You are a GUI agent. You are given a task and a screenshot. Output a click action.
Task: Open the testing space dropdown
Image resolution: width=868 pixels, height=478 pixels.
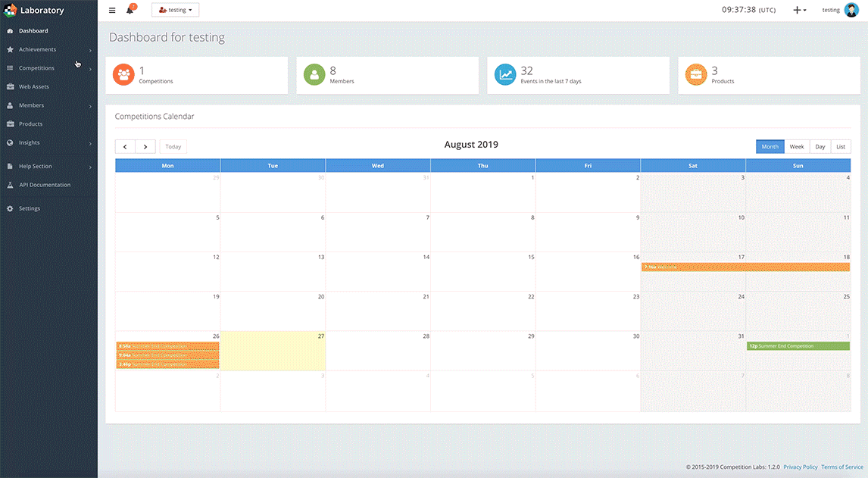(x=176, y=11)
